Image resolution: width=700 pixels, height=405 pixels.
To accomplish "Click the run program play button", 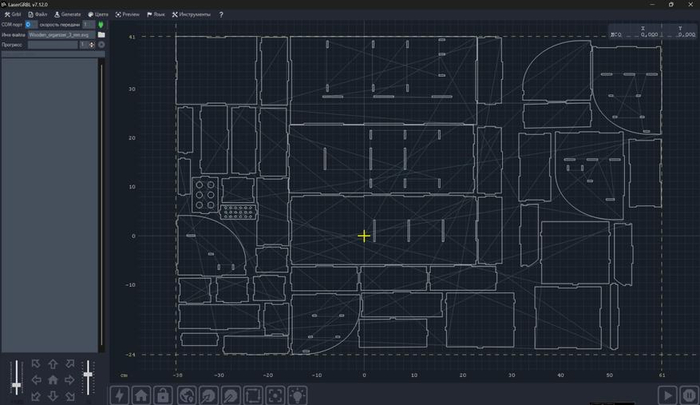I will click(x=667, y=395).
